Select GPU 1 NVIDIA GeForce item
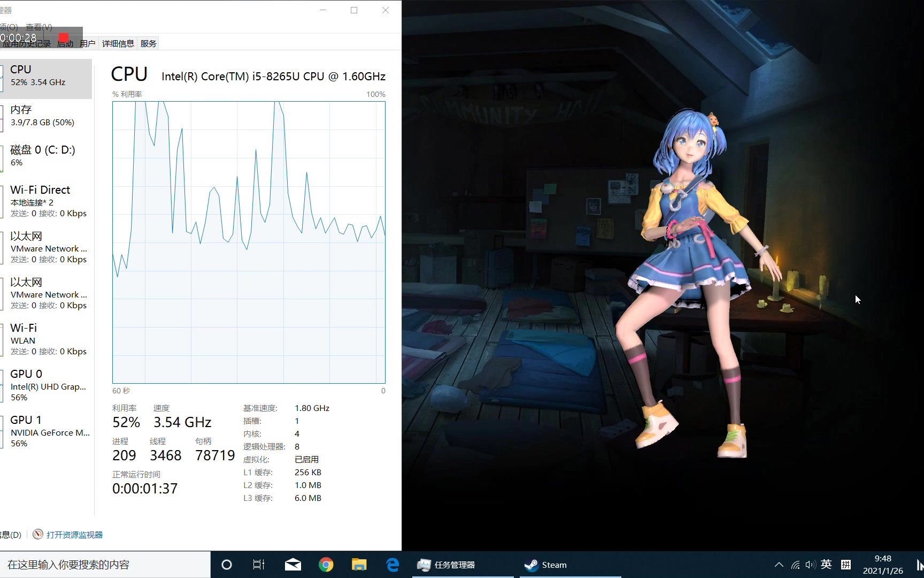This screenshot has width=924, height=578. point(46,431)
